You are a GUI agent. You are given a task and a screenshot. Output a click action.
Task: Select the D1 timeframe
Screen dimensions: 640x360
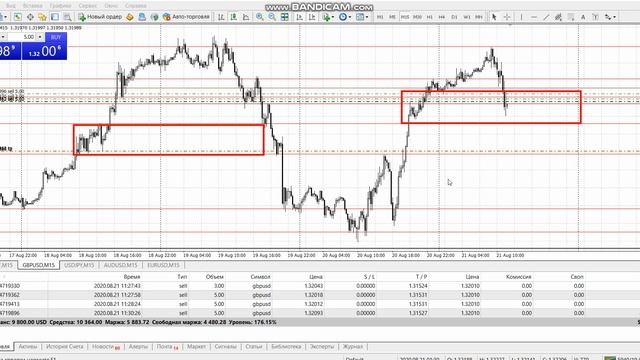(454, 17)
